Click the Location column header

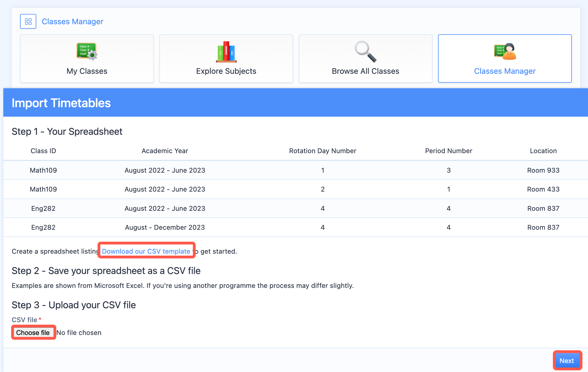543,151
